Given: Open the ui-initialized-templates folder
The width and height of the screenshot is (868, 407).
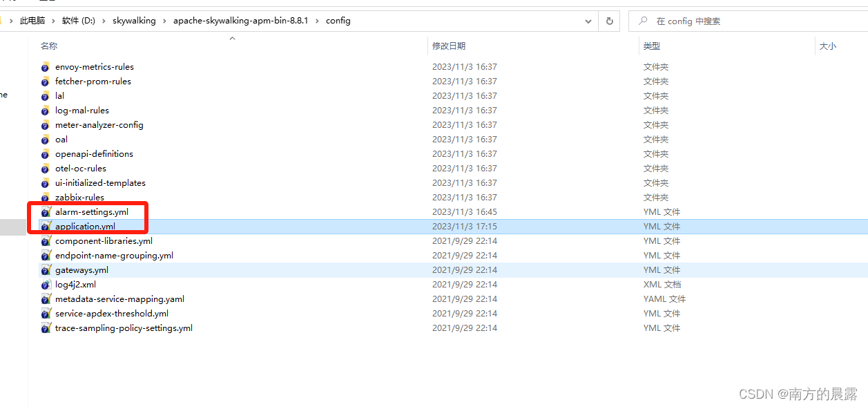Looking at the screenshot, I should pyautogui.click(x=100, y=182).
